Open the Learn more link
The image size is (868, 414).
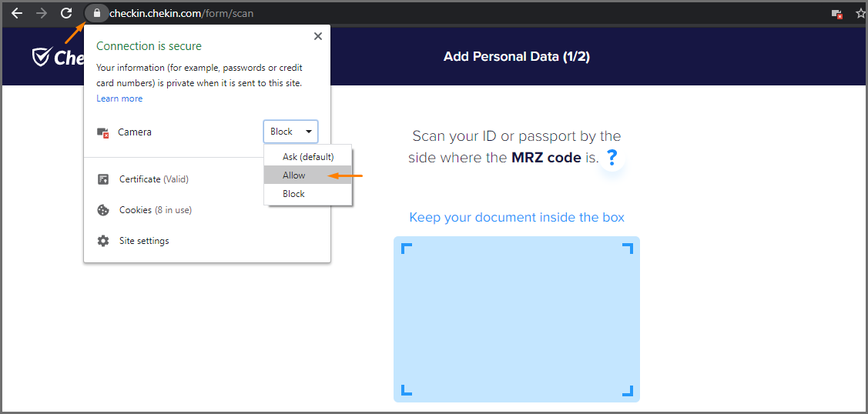click(x=119, y=98)
